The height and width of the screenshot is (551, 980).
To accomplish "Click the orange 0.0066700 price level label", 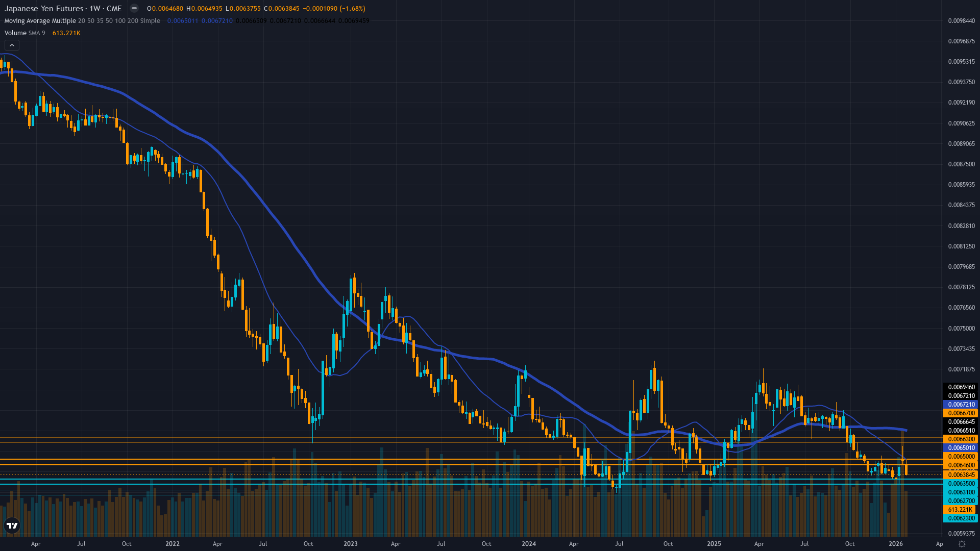I will point(961,413).
